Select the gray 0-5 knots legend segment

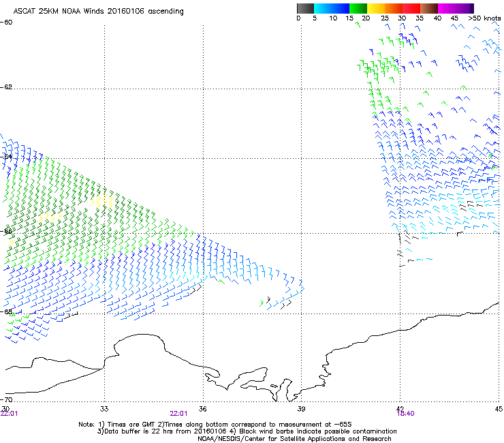305,8
